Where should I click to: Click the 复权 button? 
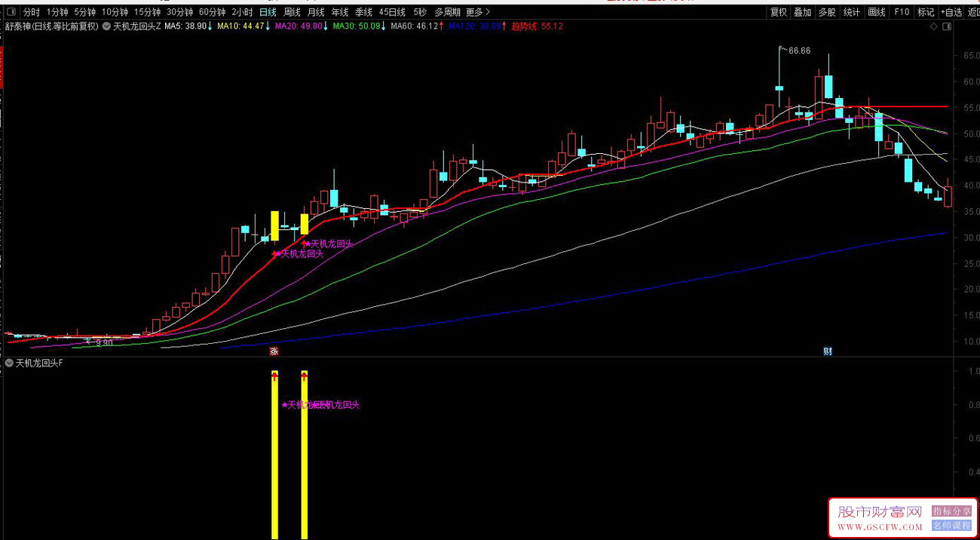(x=779, y=12)
